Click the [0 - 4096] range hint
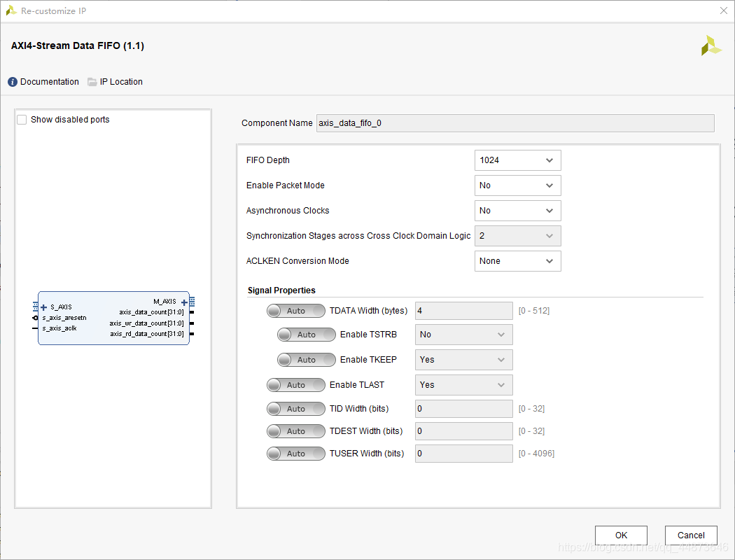The image size is (735, 560). 536,454
